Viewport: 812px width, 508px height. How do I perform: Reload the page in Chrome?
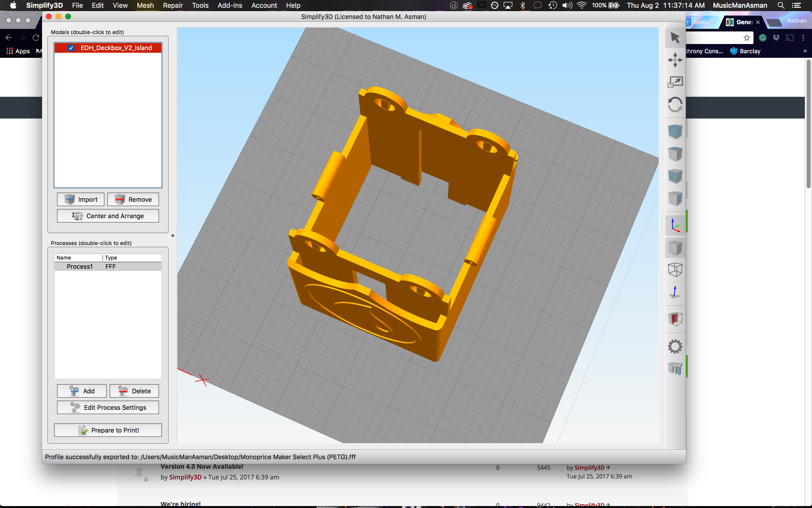point(36,38)
